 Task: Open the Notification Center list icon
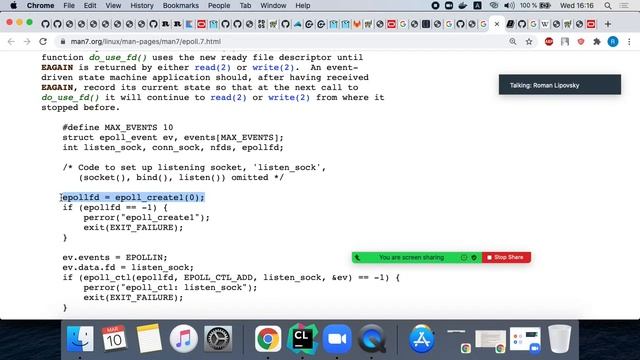(624, 6)
